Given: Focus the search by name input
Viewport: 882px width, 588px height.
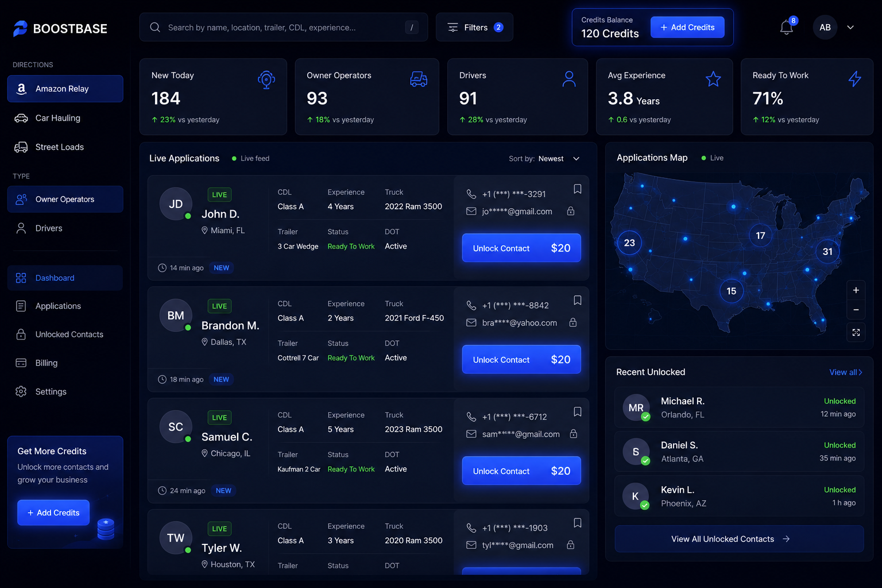Looking at the screenshot, I should (x=284, y=27).
